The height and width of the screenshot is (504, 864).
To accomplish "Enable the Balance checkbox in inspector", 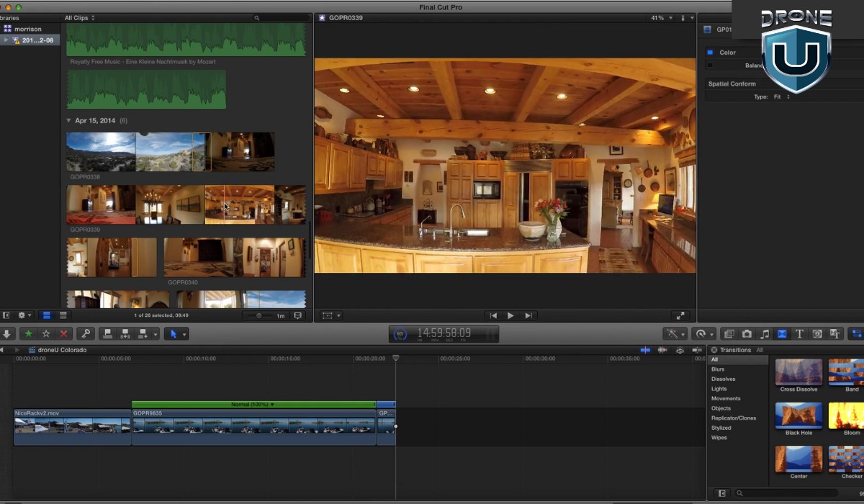I will tap(710, 66).
